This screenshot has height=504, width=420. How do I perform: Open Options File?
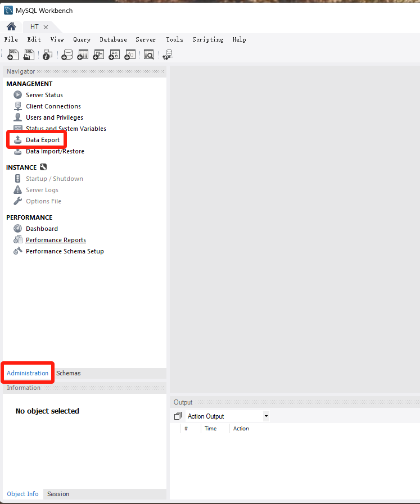click(43, 201)
